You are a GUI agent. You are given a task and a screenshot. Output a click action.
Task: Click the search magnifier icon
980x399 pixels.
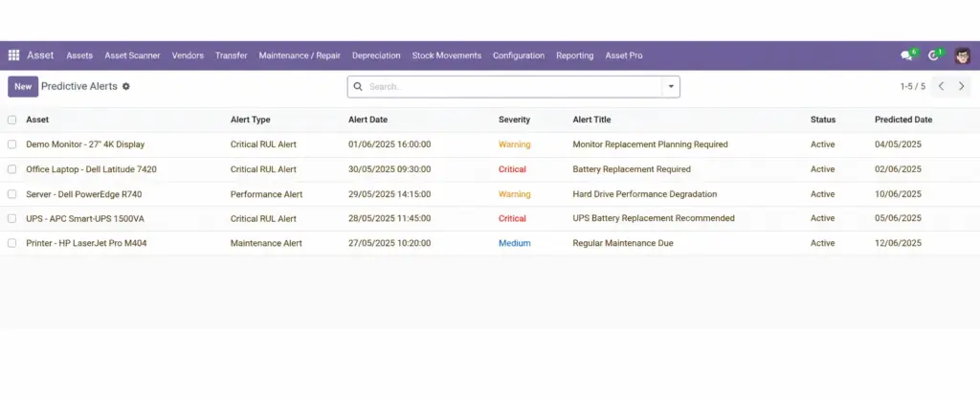pyautogui.click(x=358, y=87)
